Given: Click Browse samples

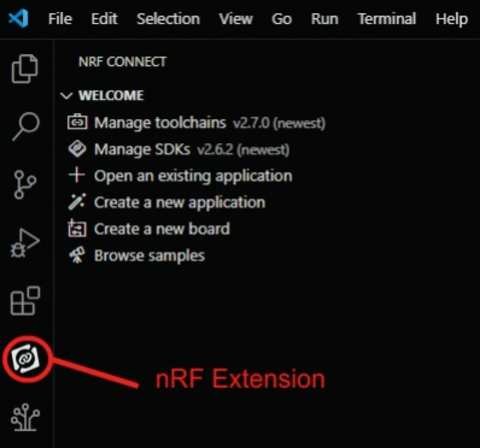Looking at the screenshot, I should click(149, 256).
